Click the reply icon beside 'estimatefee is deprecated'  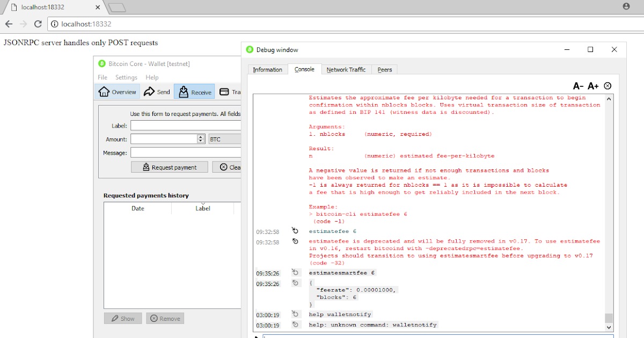coord(295,241)
